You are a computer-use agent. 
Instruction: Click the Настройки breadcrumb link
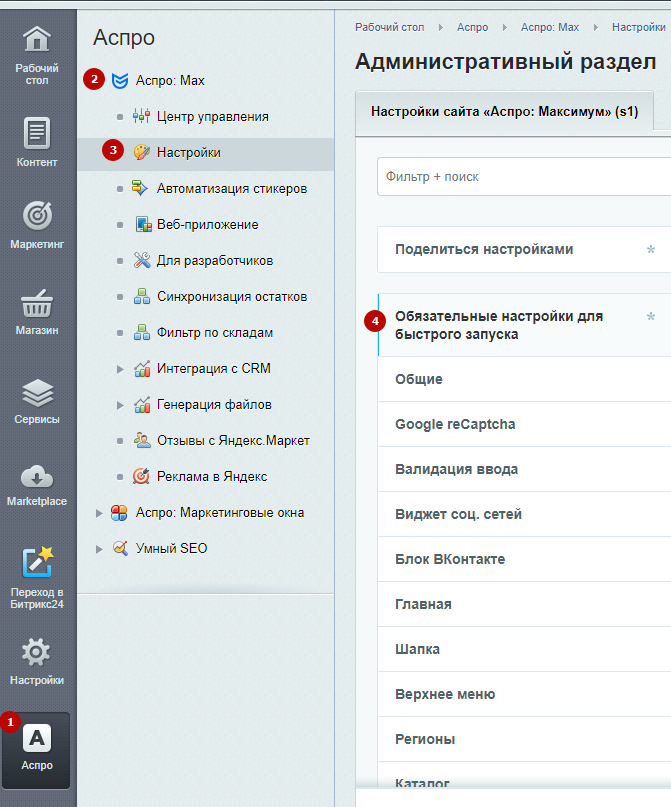pos(639,27)
